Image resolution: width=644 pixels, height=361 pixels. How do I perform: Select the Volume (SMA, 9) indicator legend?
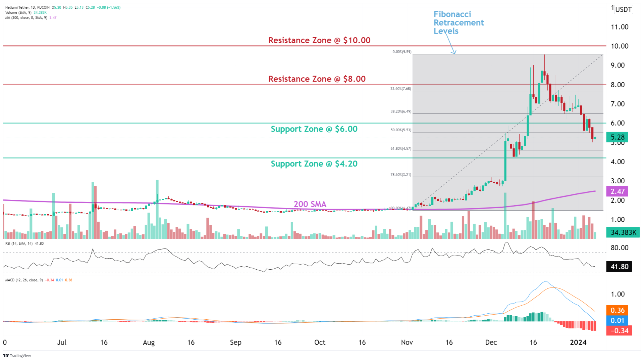pos(18,12)
